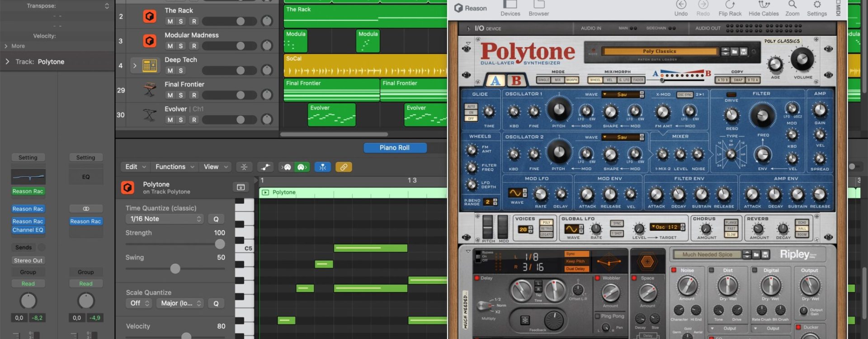Click the Ripley delay freeze snowflake button
Screen dimensions: 868x339
click(525, 320)
